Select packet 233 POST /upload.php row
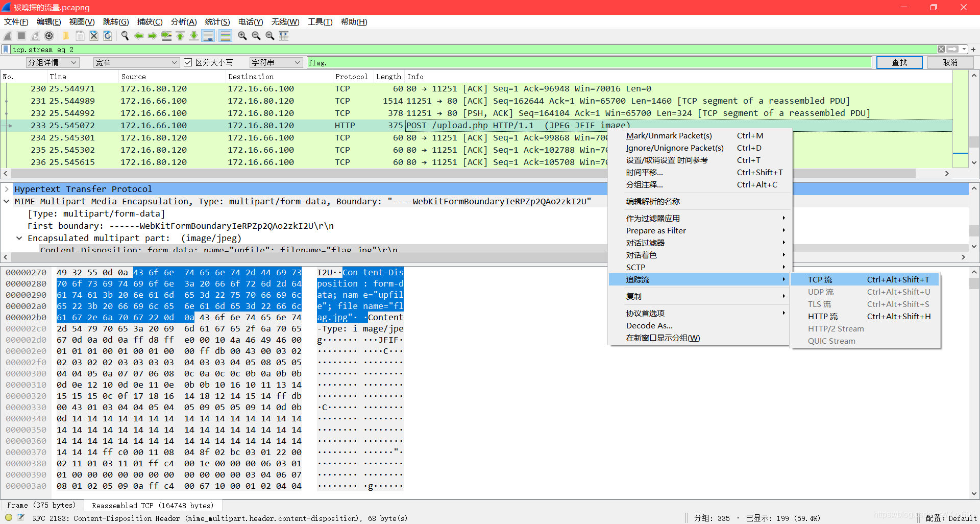 point(477,125)
